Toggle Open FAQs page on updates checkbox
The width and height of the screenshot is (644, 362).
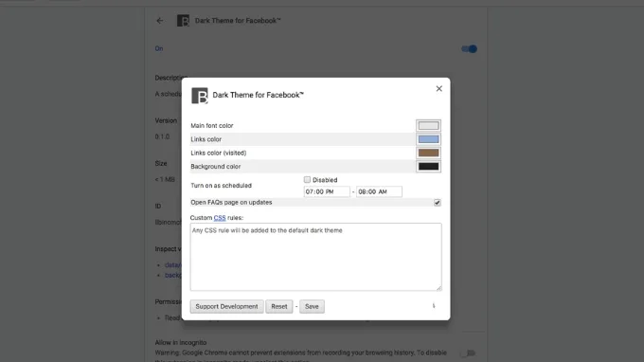tap(437, 203)
